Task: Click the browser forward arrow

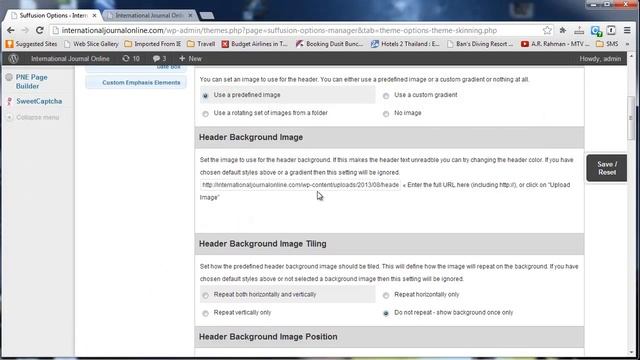Action: (x=25, y=30)
